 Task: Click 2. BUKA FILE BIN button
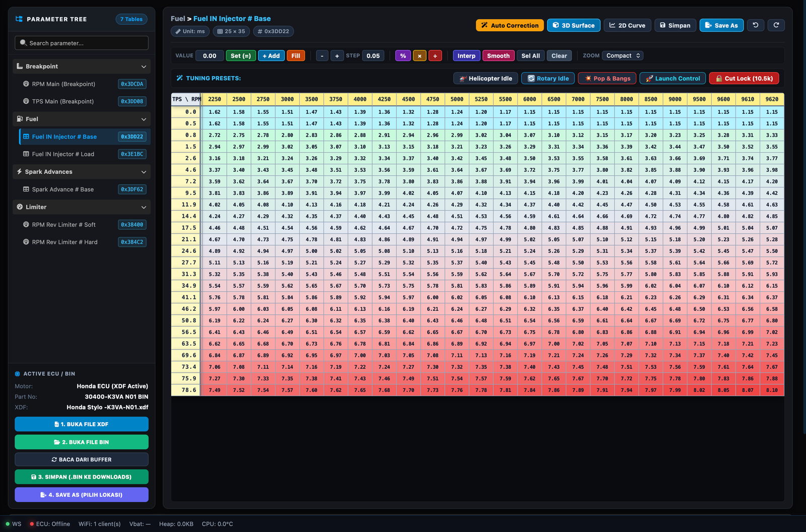[82, 442]
